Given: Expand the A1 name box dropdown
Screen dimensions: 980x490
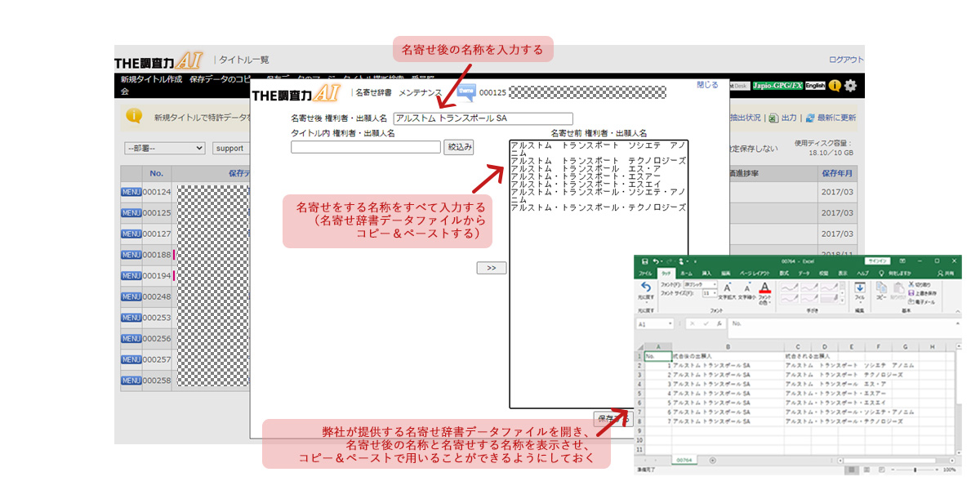Looking at the screenshot, I should pyautogui.click(x=670, y=323).
